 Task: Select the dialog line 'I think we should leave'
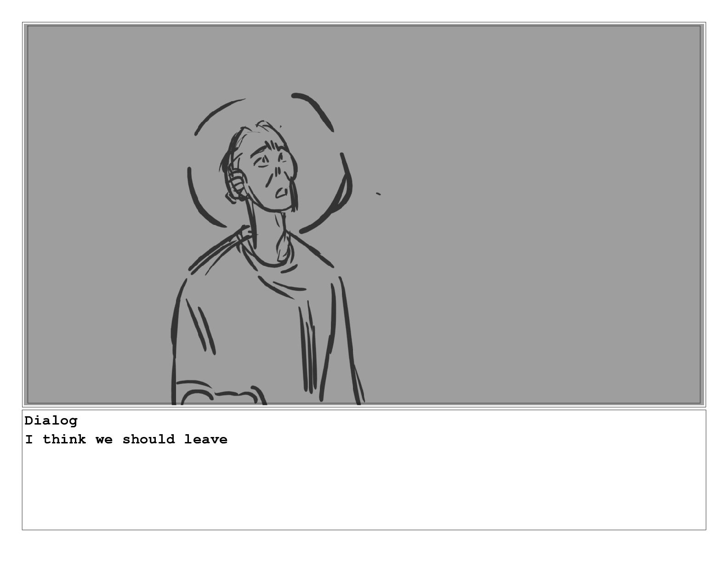pyautogui.click(x=126, y=439)
